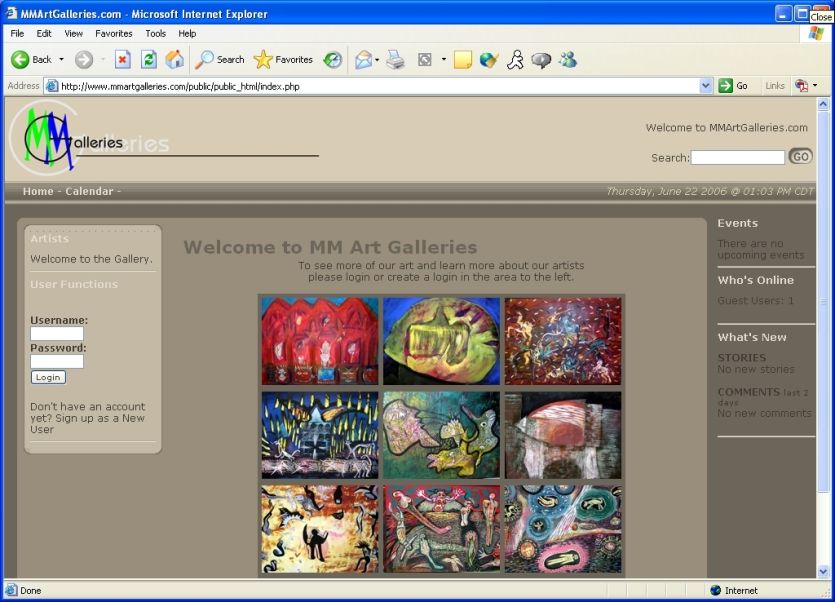835x602 pixels.
Task: Open the Favorites star panel
Action: (283, 60)
